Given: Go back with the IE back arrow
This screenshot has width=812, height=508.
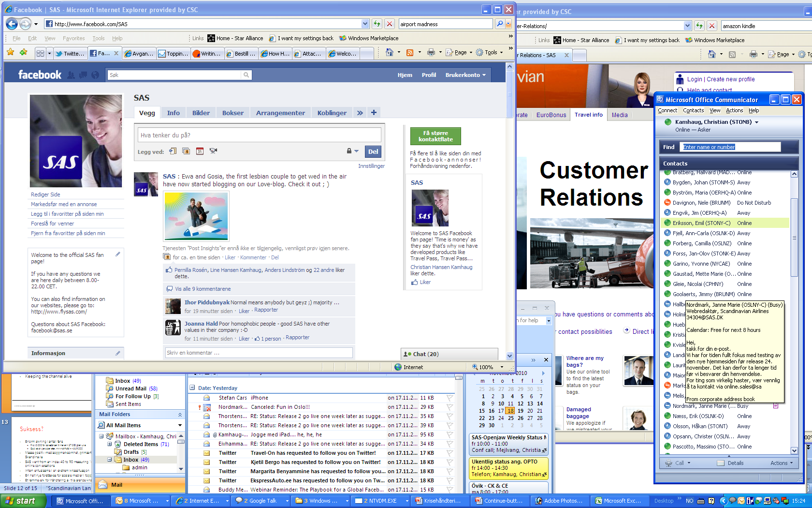Looking at the screenshot, I should pyautogui.click(x=13, y=24).
